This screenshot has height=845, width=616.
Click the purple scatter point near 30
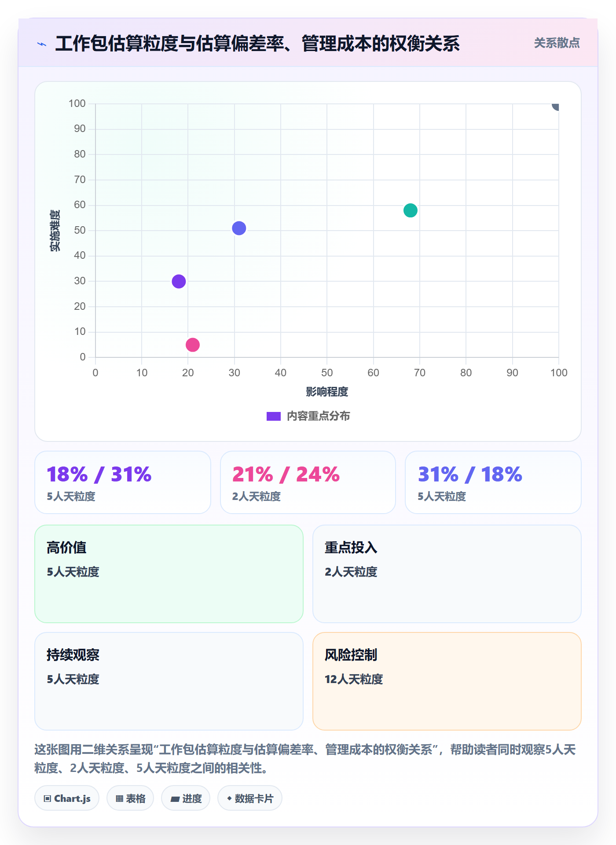click(179, 281)
